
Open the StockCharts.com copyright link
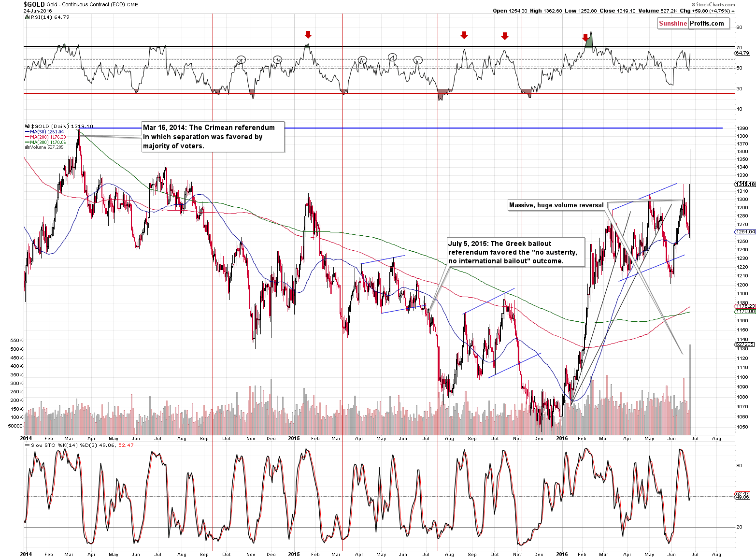(x=713, y=4)
